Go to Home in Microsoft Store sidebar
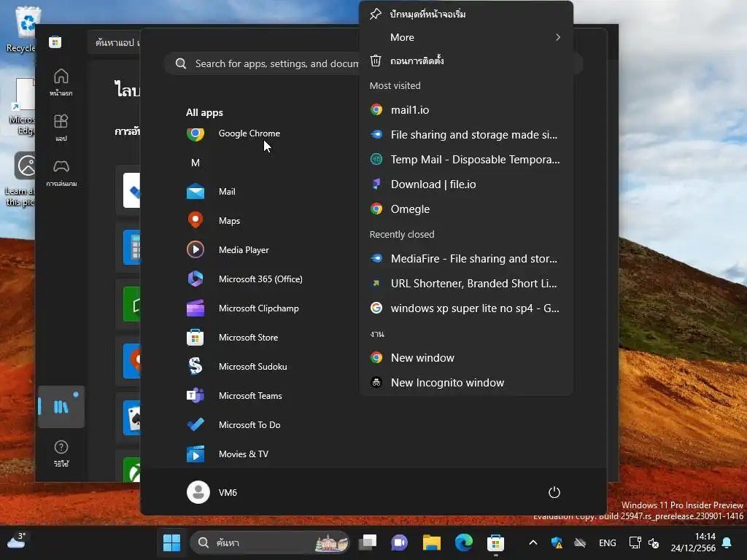Image resolution: width=747 pixels, height=560 pixels. click(x=61, y=82)
